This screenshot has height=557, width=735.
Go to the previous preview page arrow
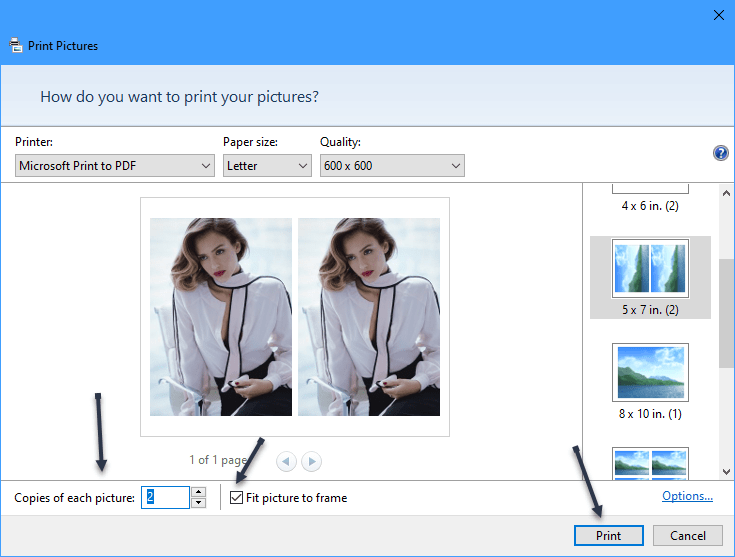click(287, 461)
